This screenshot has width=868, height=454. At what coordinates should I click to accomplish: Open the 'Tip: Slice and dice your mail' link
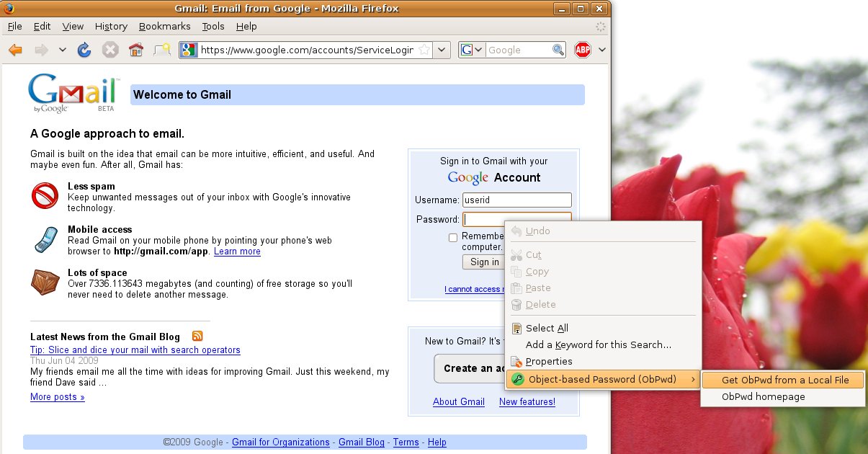135,350
